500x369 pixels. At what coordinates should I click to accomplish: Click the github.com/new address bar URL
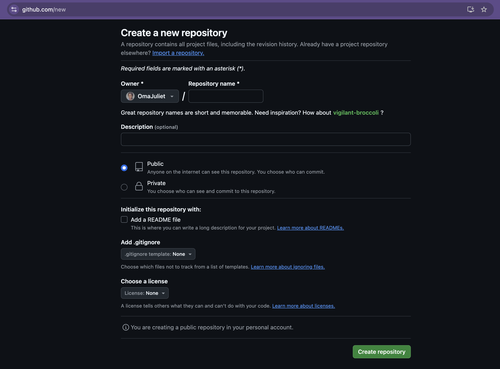click(x=44, y=10)
